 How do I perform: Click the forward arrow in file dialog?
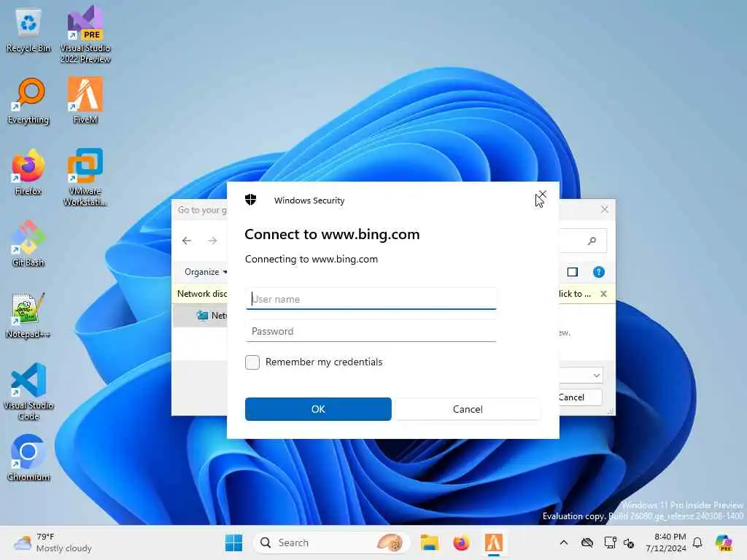click(212, 241)
